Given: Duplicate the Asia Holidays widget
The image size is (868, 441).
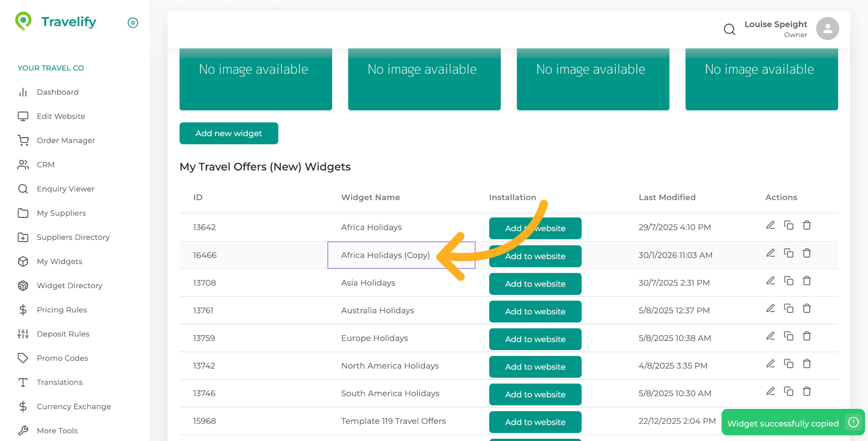Looking at the screenshot, I should pos(788,280).
